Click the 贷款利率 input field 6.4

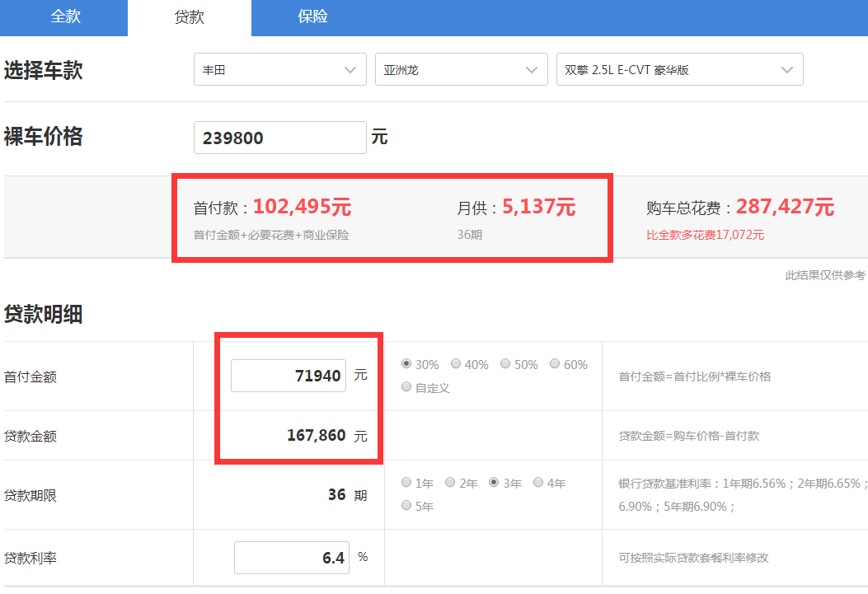point(292,558)
